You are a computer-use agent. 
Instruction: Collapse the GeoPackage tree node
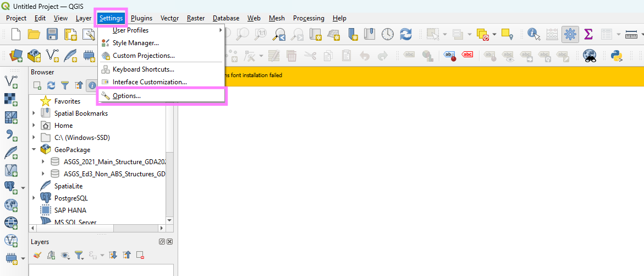click(x=34, y=150)
